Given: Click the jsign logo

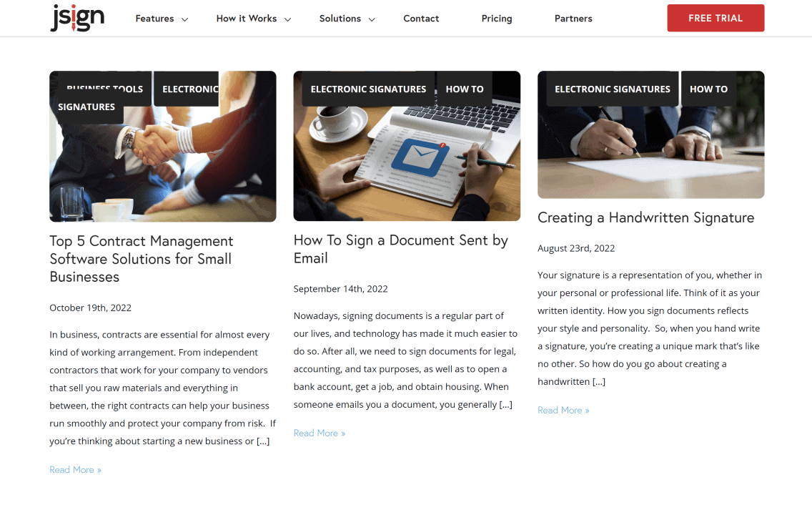Looking at the screenshot, I should point(77,18).
